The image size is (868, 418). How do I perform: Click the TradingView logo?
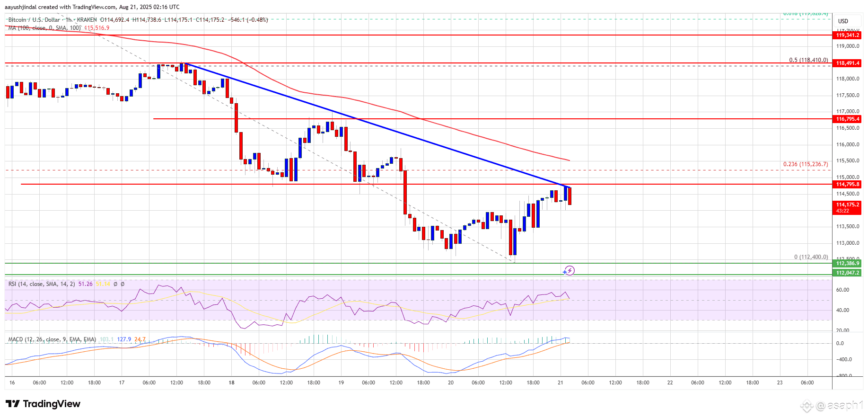43,404
